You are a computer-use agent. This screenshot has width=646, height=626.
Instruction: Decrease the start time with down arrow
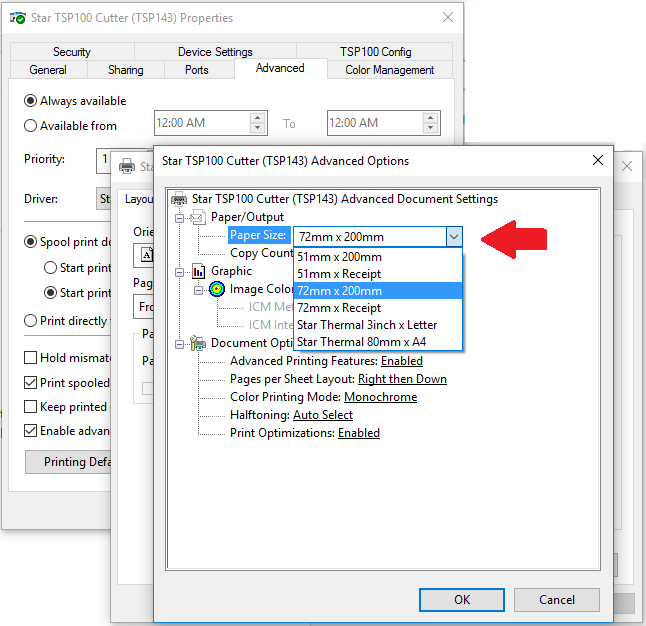(x=257, y=128)
